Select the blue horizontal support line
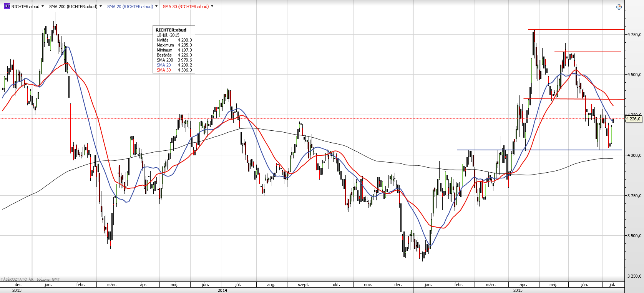The width and height of the screenshot is (644, 293). pos(539,150)
